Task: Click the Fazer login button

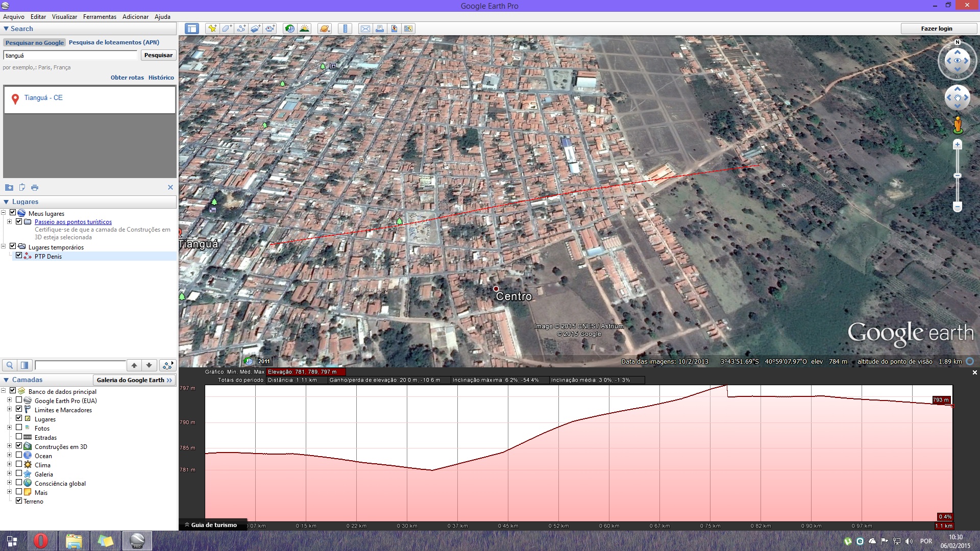Action: click(x=936, y=29)
